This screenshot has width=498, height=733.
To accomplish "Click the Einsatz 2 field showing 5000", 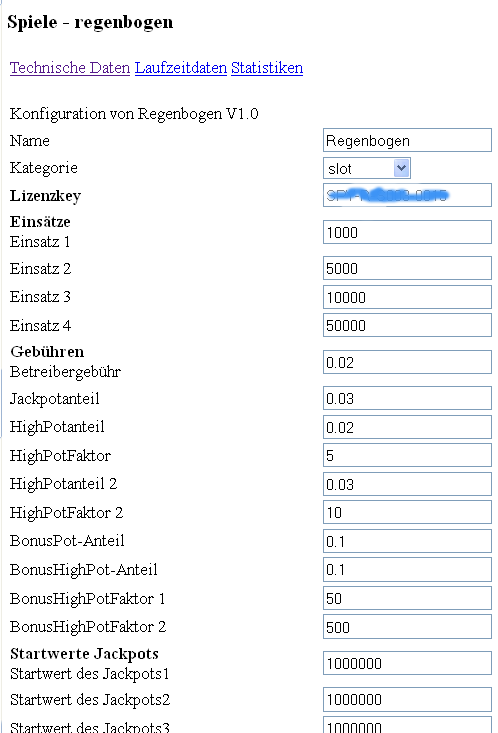I will (407, 268).
